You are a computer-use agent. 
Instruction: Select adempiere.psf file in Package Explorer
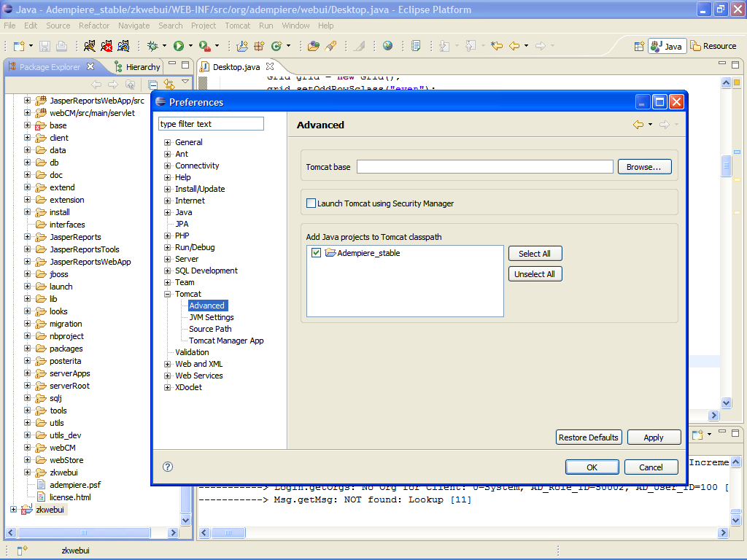75,485
